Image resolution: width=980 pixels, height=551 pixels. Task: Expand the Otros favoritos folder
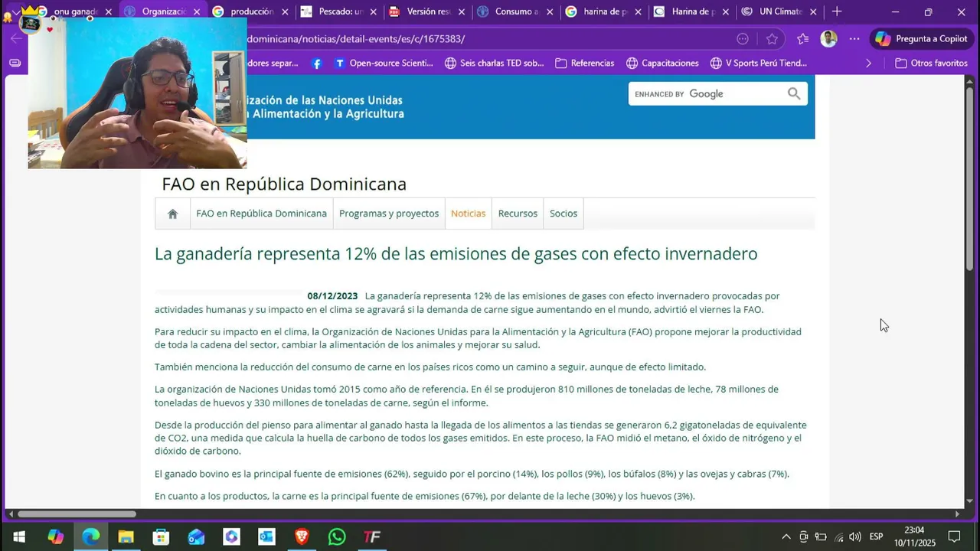931,64
